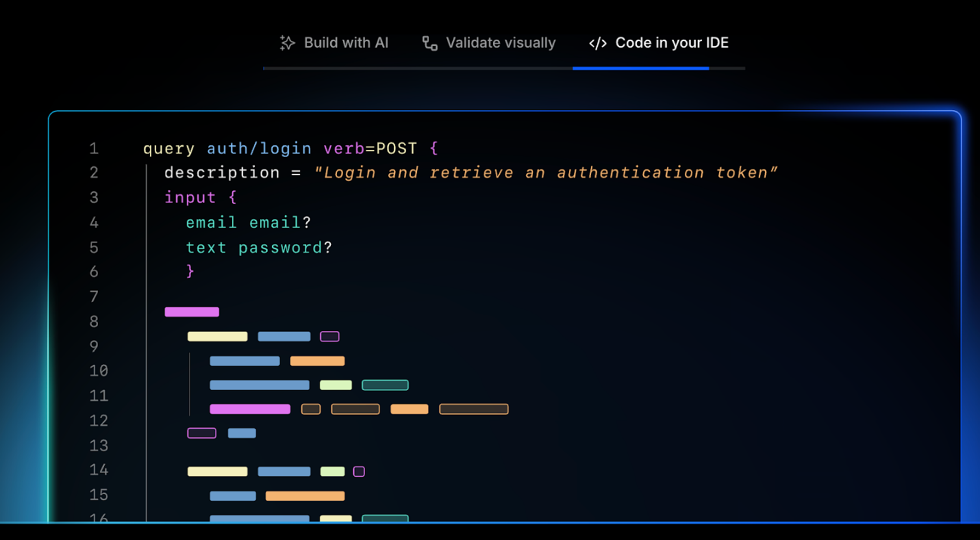Click the auth/login path in the query line

pyautogui.click(x=259, y=149)
